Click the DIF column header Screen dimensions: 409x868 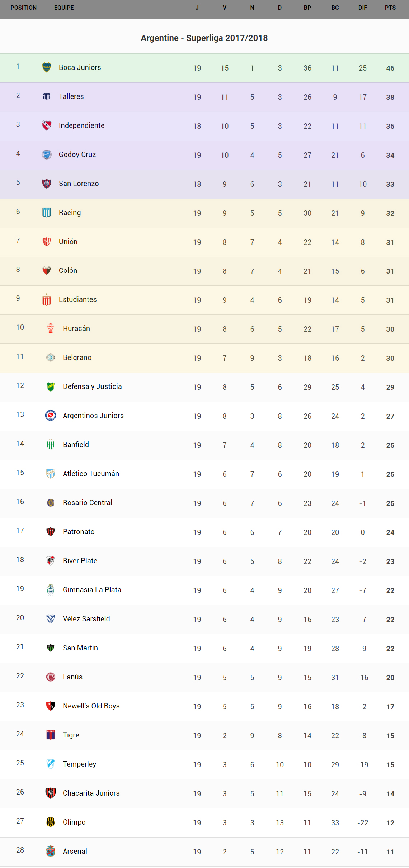pyautogui.click(x=363, y=8)
